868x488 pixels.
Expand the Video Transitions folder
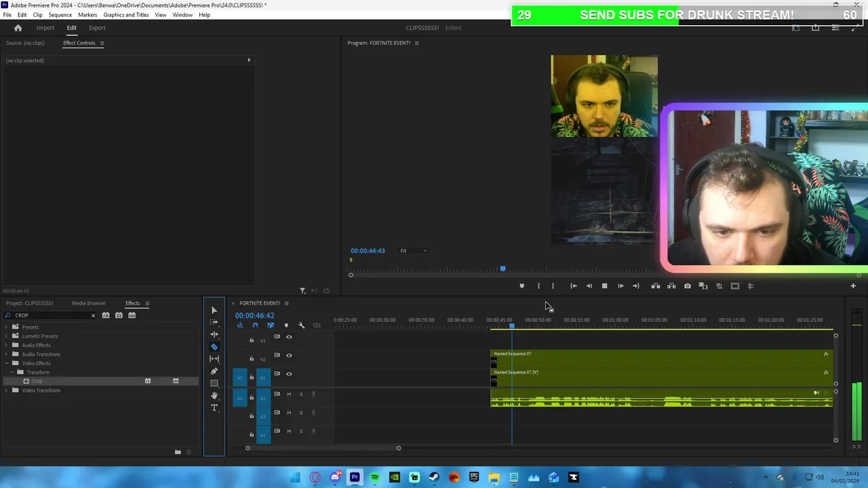7,390
